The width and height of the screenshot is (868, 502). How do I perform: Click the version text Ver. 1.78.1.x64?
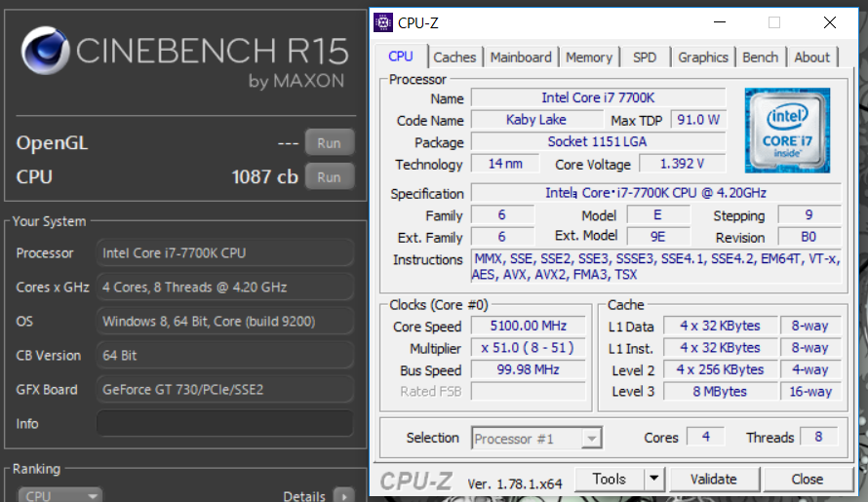coord(515,483)
